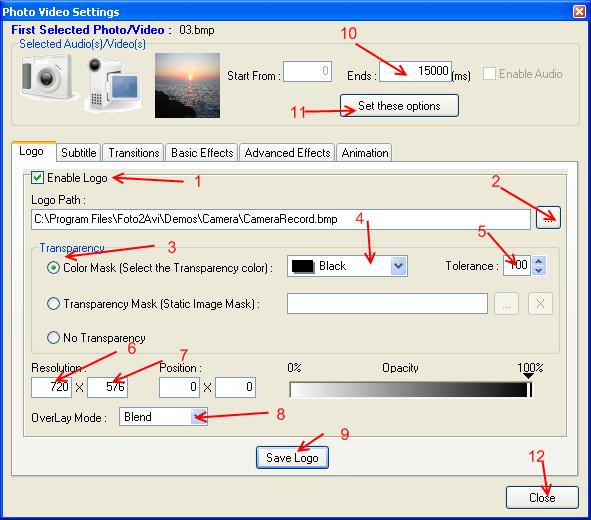
Task: Increase Tolerance with up arrow
Action: 539,261
